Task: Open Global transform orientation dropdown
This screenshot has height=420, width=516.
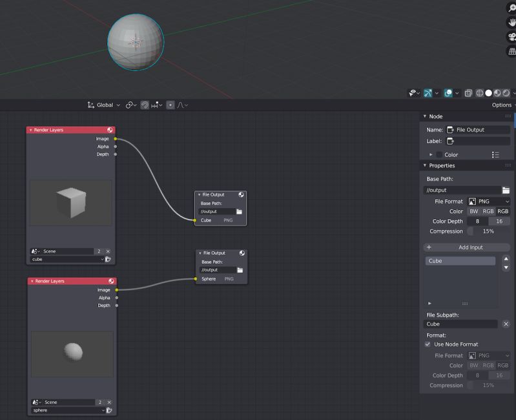Action: click(104, 105)
